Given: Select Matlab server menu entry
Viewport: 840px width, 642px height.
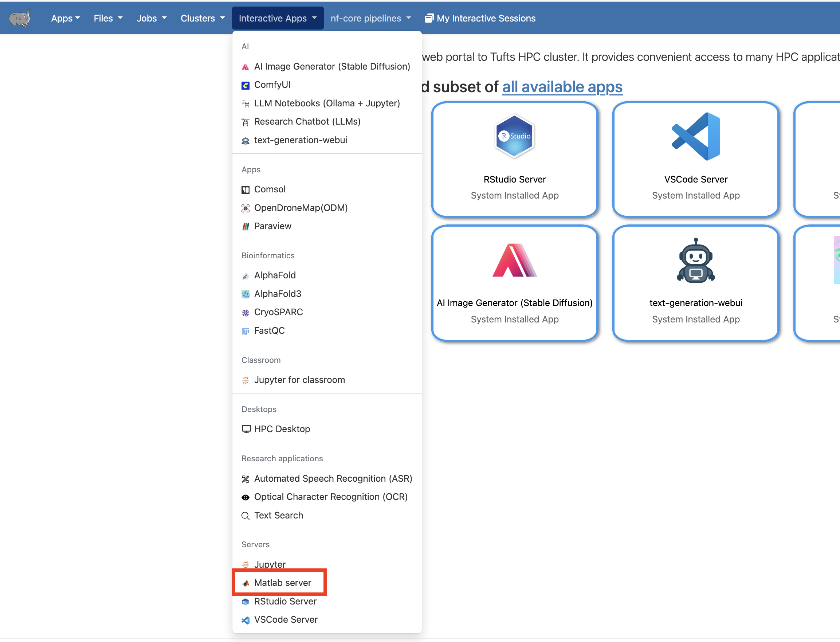Looking at the screenshot, I should coord(282,582).
